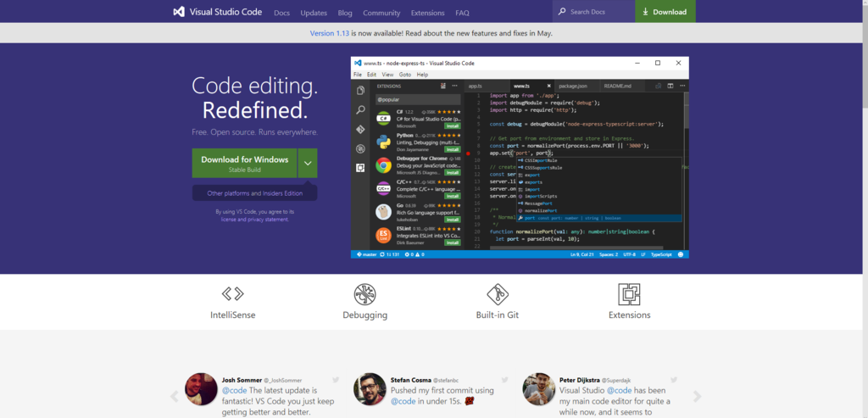The image size is (868, 418).
Task: Open @code link in Stefan Cosma's tweet
Action: click(x=403, y=401)
